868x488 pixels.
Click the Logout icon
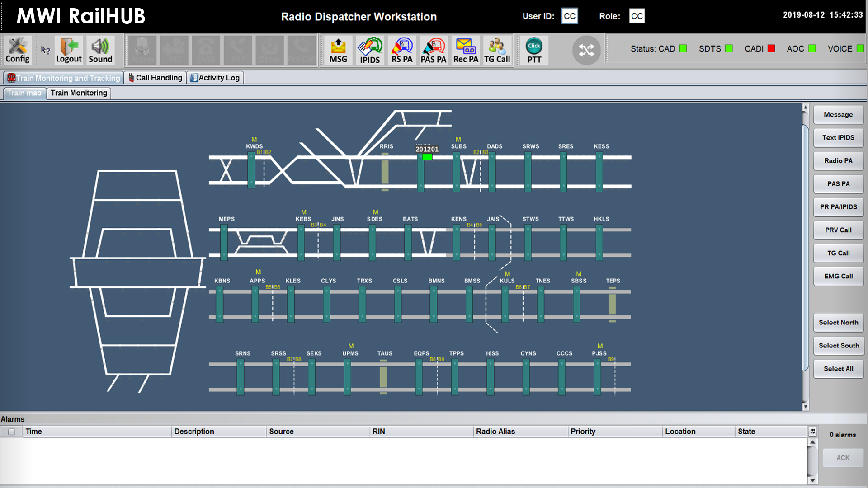point(69,50)
